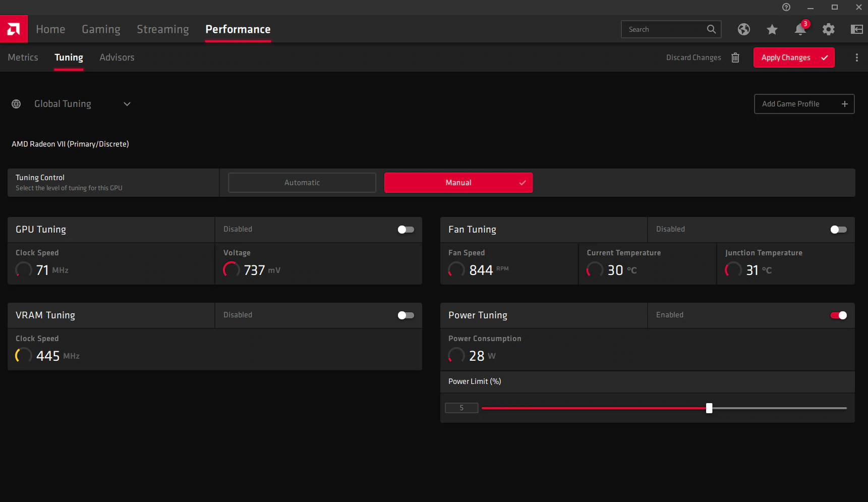Enable the Fan Tuning toggle

839,230
